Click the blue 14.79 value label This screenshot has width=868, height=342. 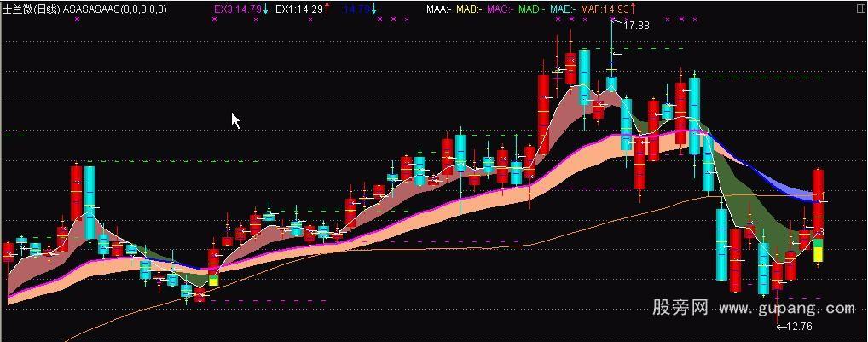[356, 9]
